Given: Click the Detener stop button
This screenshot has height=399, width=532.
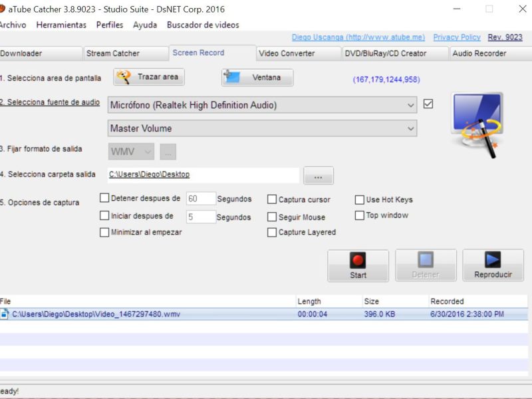Looking at the screenshot, I should point(426,265).
